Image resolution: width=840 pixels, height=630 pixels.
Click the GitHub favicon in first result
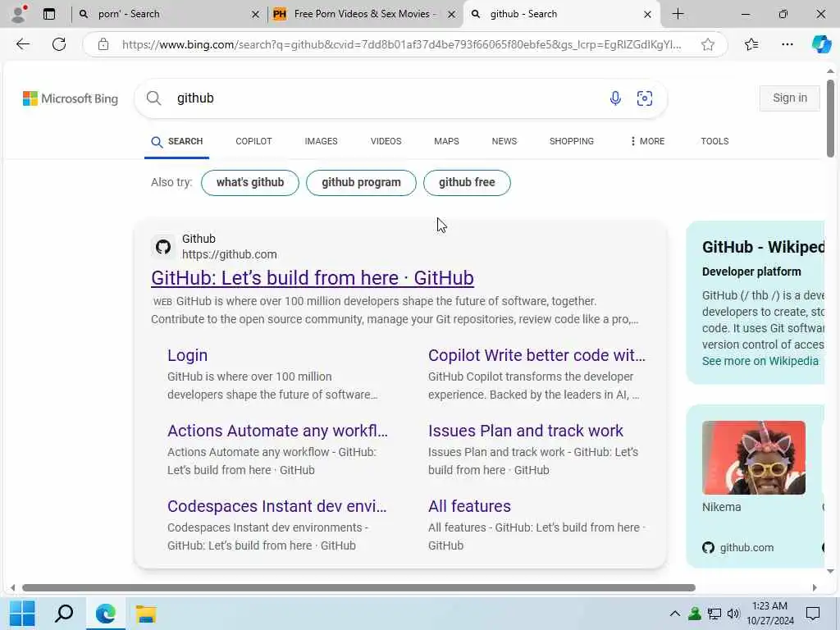pyautogui.click(x=163, y=247)
